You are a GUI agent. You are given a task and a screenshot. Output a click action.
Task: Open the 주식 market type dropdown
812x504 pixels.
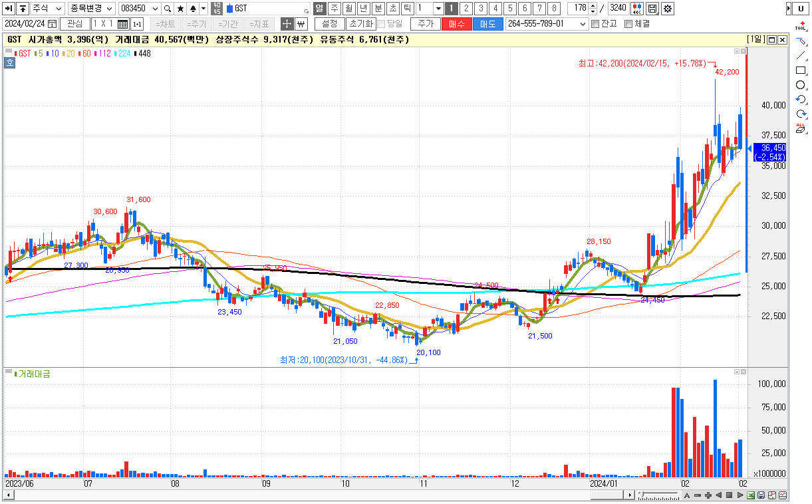59,9
